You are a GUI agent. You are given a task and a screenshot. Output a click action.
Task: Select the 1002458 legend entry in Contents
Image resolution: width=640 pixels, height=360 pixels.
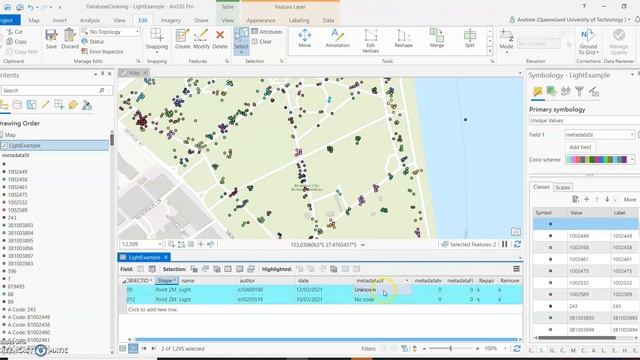point(17,179)
